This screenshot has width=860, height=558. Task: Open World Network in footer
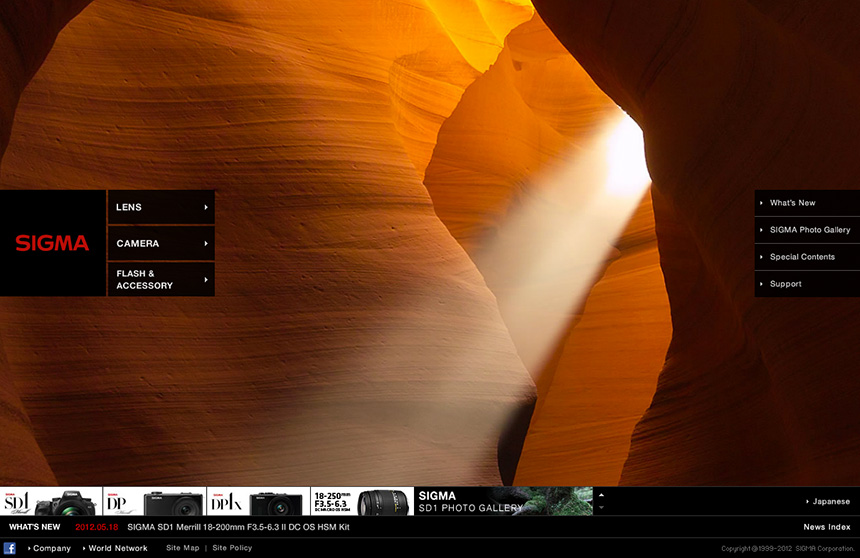(117, 548)
